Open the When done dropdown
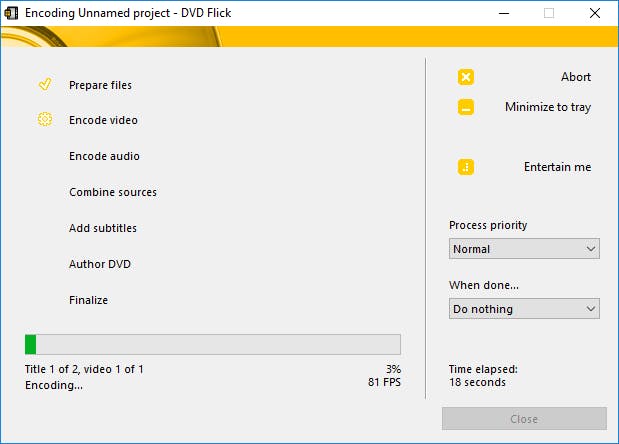This screenshot has width=619, height=444. pyautogui.click(x=524, y=309)
